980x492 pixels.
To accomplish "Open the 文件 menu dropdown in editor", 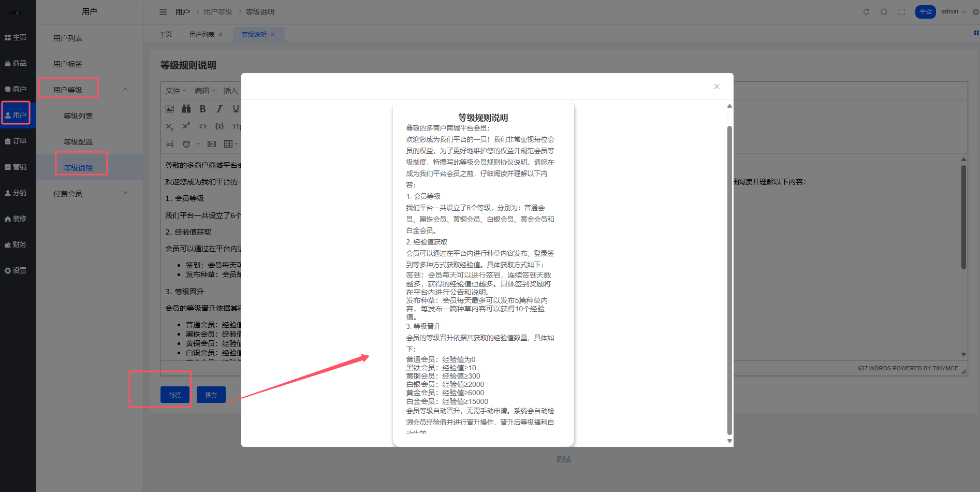I will (x=175, y=91).
